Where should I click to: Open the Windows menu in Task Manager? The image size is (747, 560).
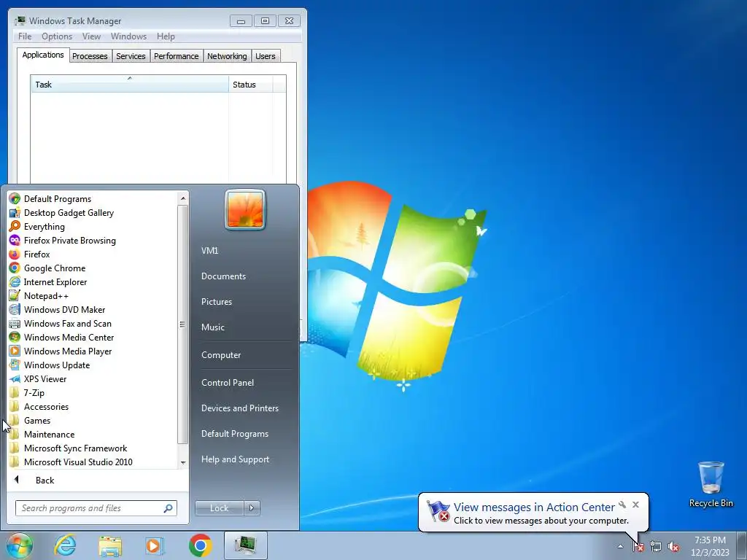coord(128,36)
